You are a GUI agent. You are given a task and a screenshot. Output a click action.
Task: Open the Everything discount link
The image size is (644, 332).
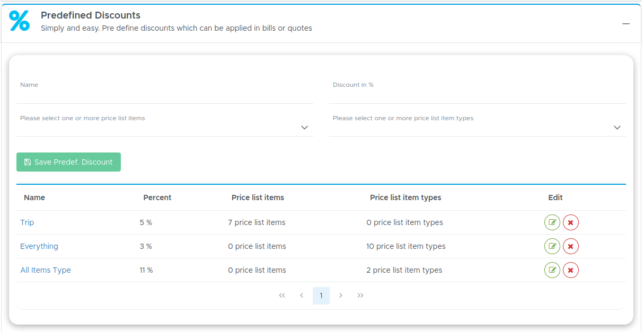pos(39,246)
